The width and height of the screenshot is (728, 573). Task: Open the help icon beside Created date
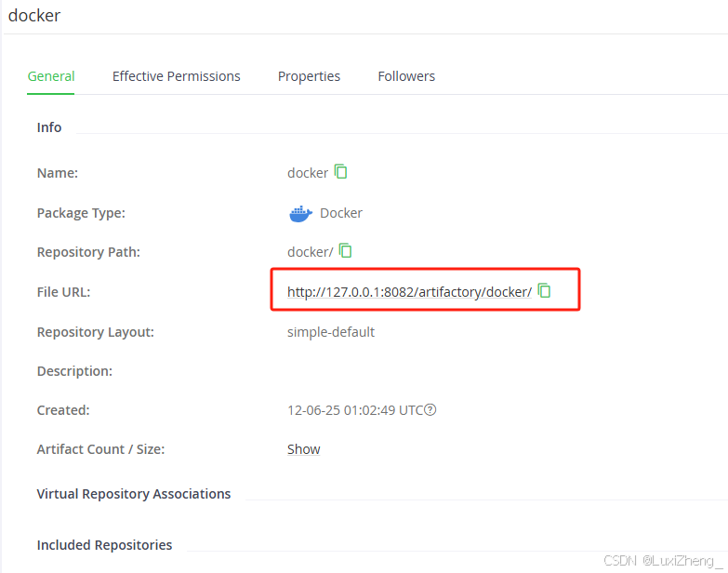430,410
